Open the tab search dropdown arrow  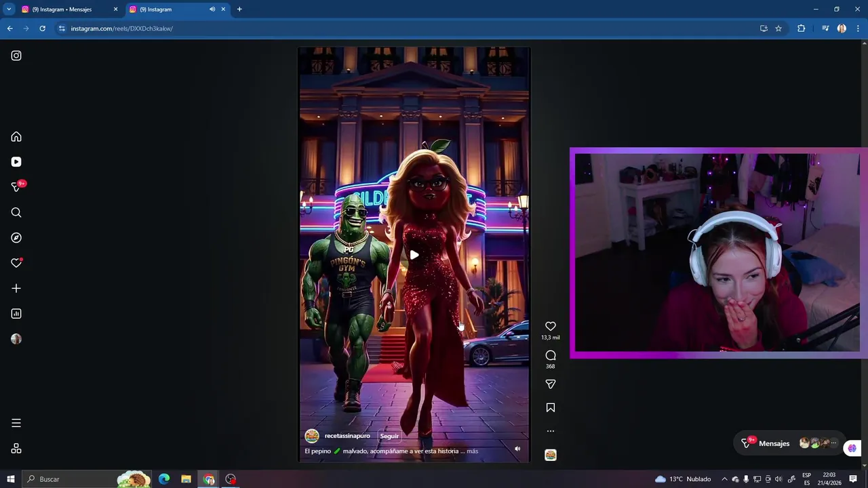point(9,9)
